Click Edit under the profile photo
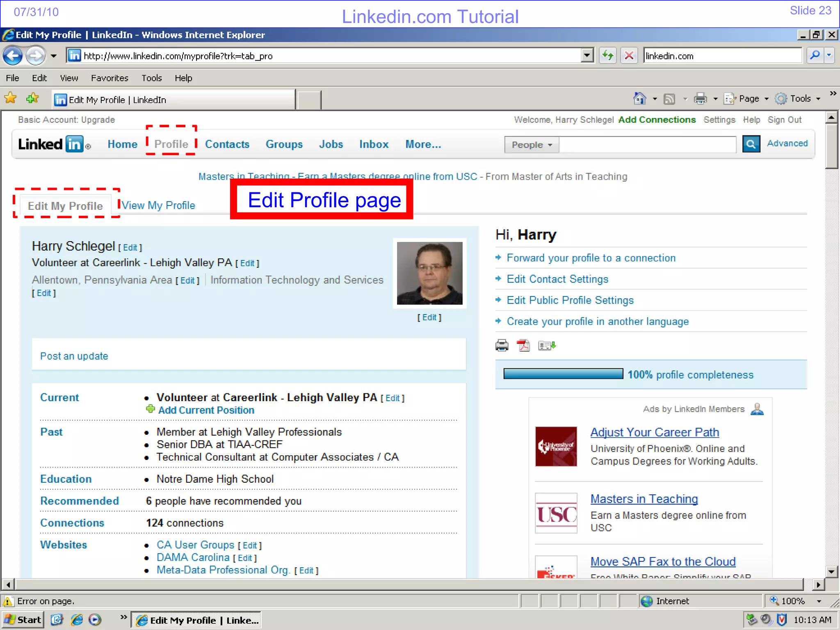 (429, 317)
